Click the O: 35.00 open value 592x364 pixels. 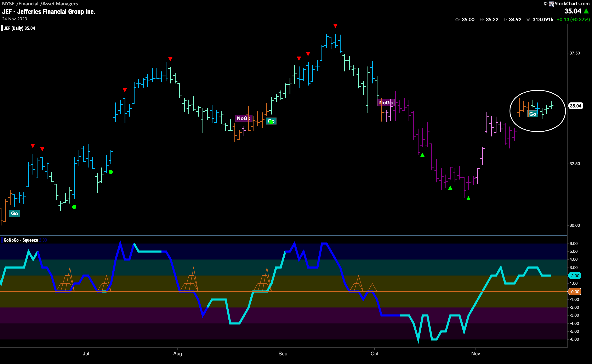tap(465, 20)
